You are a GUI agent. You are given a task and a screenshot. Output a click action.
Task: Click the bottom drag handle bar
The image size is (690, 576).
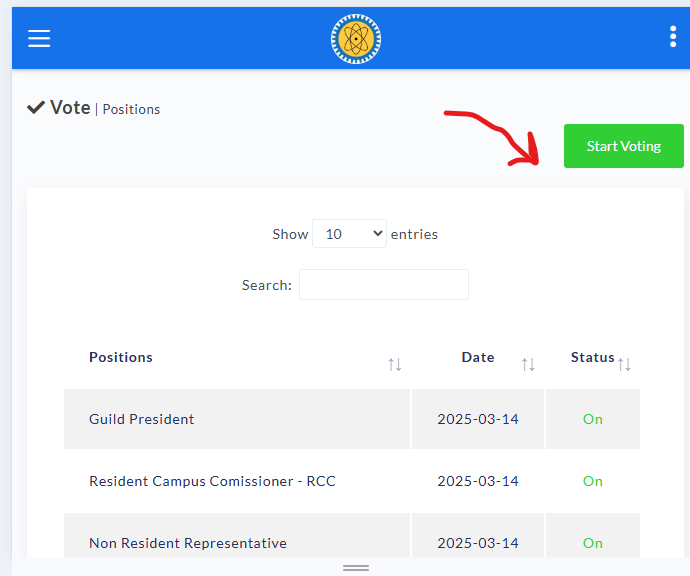[x=355, y=567]
